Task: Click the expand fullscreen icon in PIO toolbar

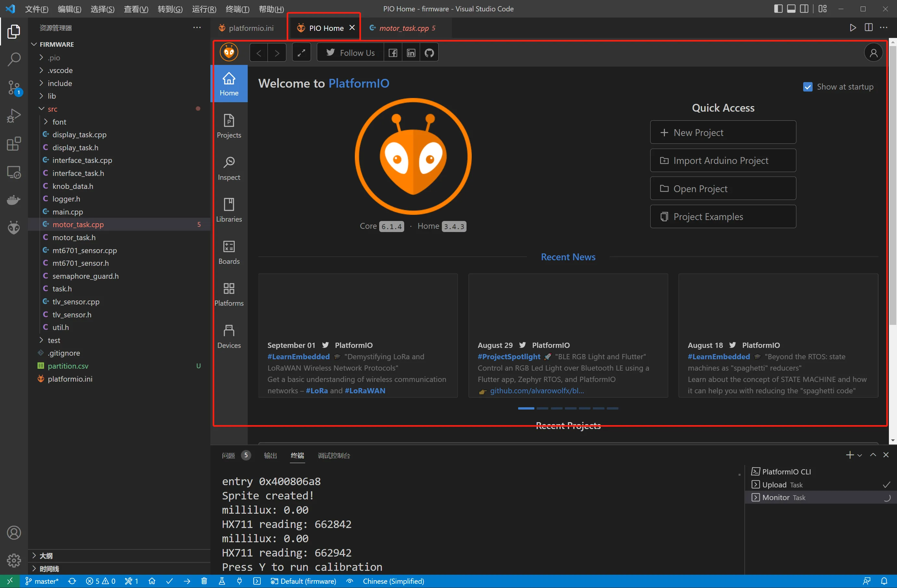Action: tap(302, 53)
